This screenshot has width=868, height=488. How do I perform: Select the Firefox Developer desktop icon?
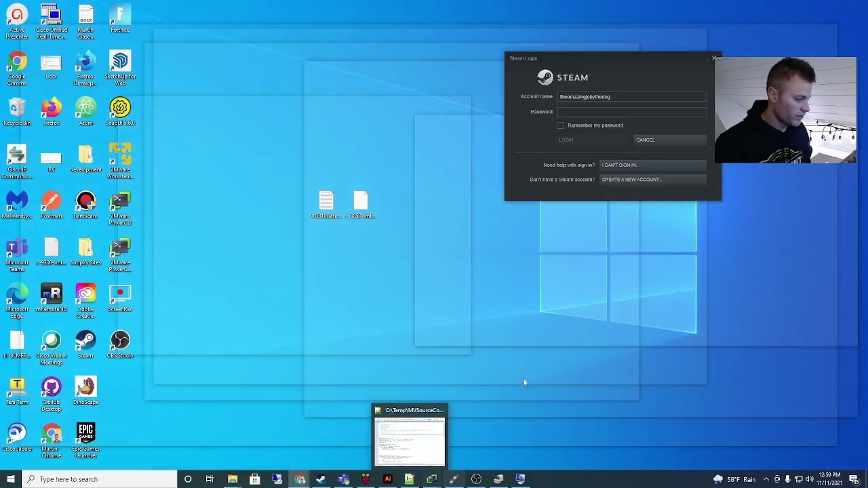pyautogui.click(x=85, y=68)
